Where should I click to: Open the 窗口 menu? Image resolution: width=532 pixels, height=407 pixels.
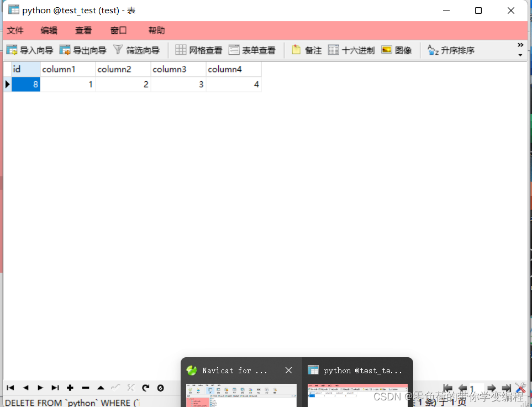[x=118, y=30]
